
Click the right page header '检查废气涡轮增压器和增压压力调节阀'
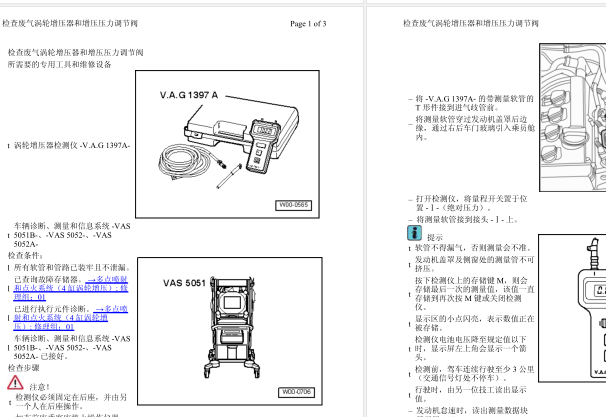471,24
